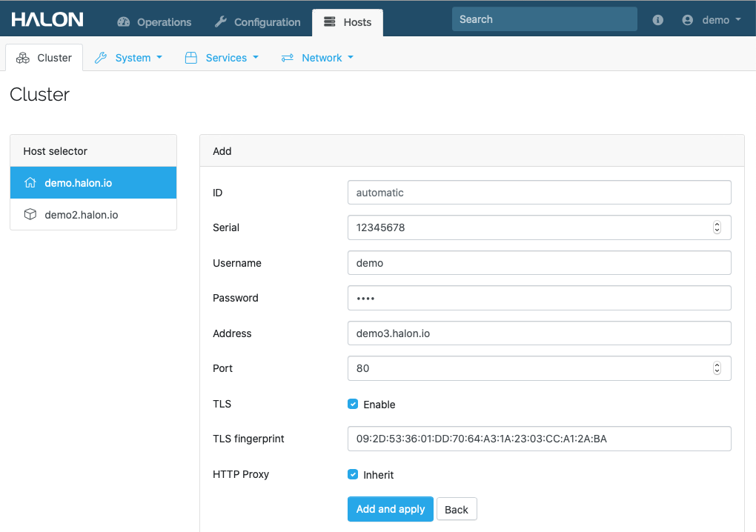Click the Back button

pyautogui.click(x=457, y=509)
